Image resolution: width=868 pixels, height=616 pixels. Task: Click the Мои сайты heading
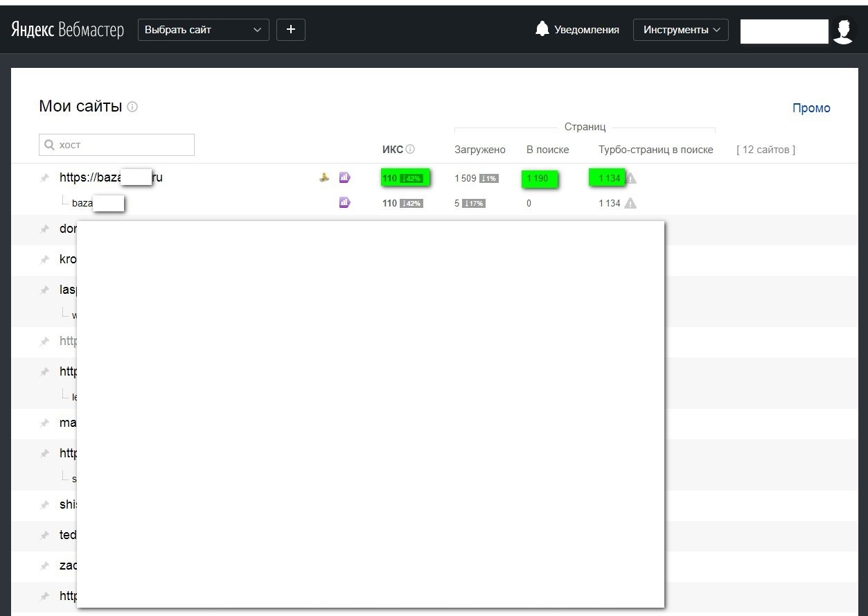click(80, 106)
